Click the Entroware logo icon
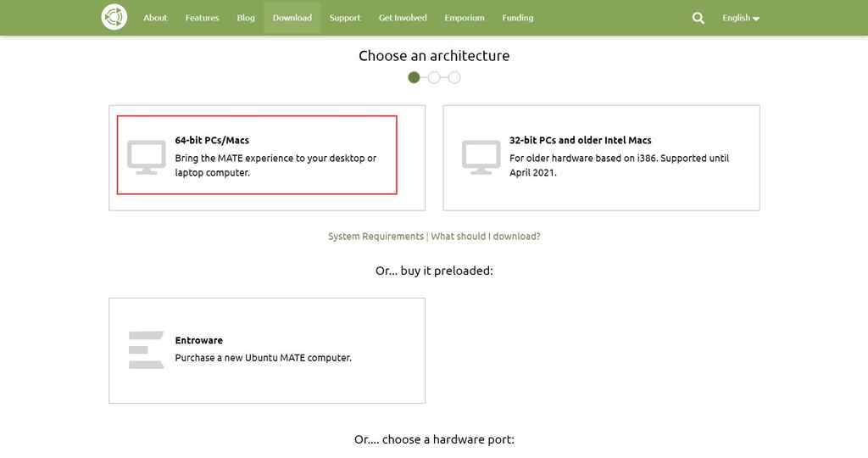This screenshot has width=868, height=458. (x=146, y=349)
